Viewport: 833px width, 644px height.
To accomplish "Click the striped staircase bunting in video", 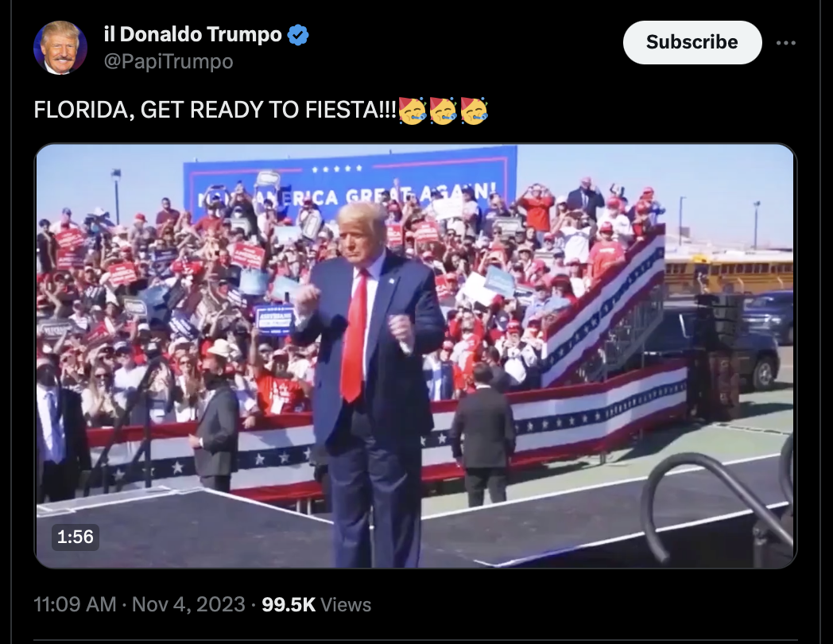I will point(603,308).
